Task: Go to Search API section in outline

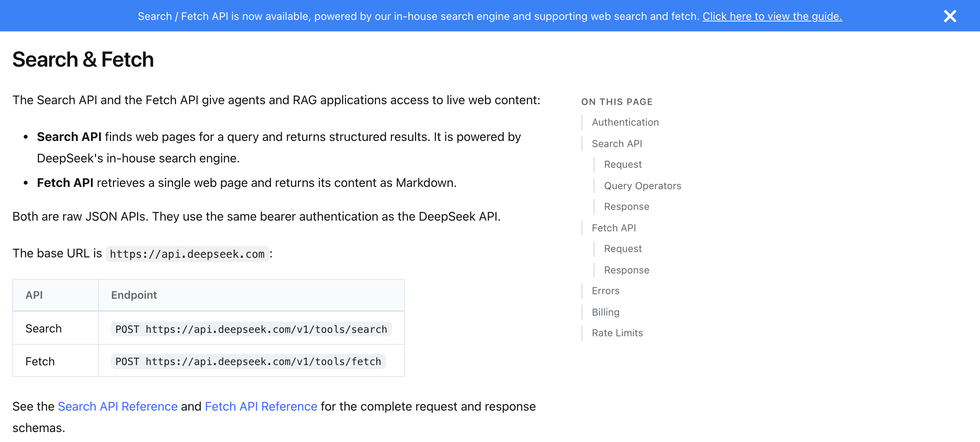Action: tap(617, 144)
